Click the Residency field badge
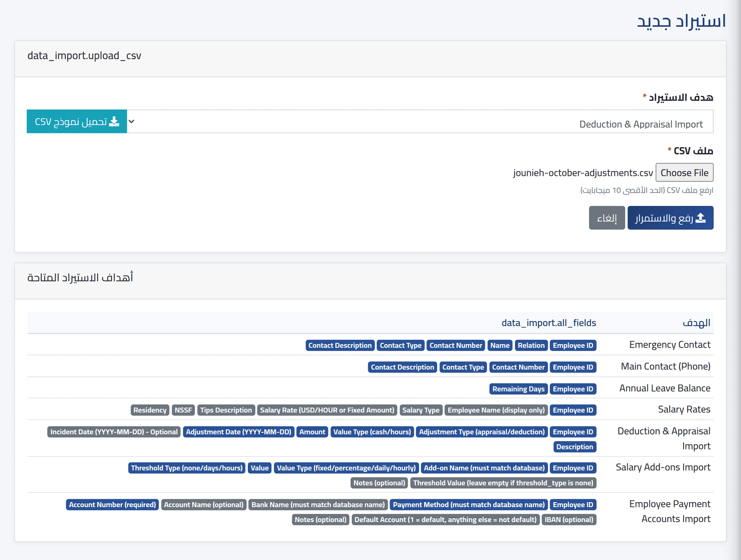 (150, 410)
